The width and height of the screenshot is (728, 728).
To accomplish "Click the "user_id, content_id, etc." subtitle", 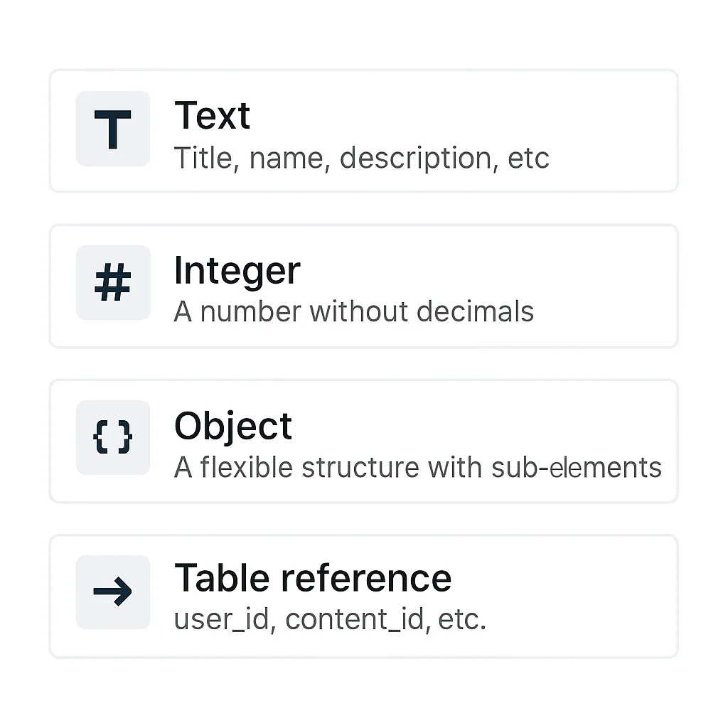I will click(330, 619).
